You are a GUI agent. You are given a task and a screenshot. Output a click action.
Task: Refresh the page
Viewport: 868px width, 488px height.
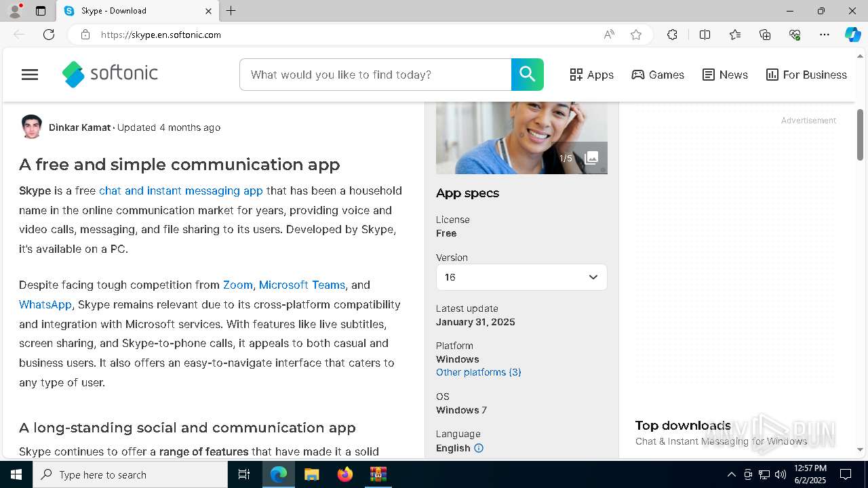tap(49, 35)
